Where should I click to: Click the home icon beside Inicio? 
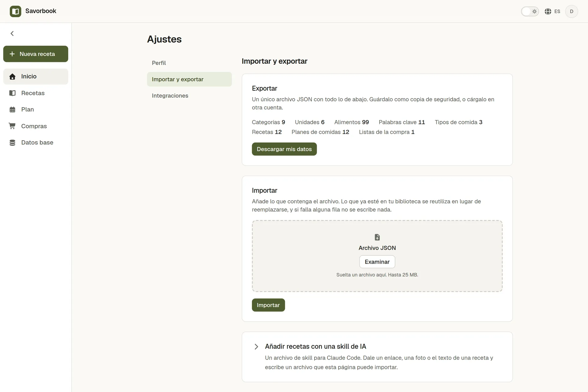pos(12,77)
